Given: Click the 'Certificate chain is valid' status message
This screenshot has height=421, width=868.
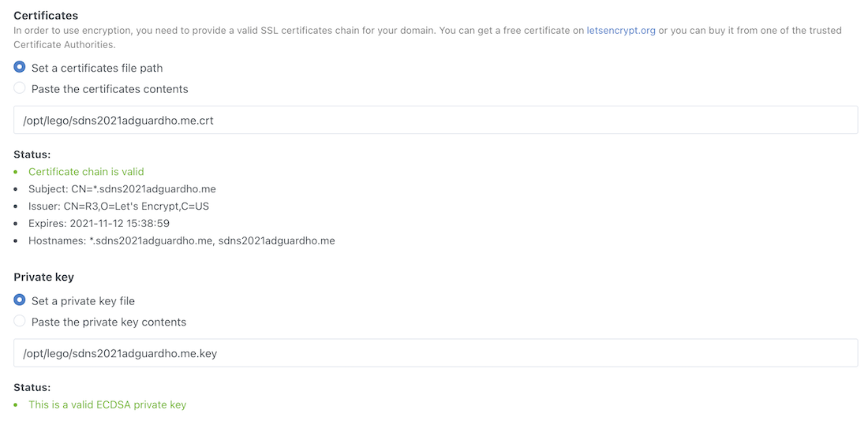Looking at the screenshot, I should coord(86,172).
